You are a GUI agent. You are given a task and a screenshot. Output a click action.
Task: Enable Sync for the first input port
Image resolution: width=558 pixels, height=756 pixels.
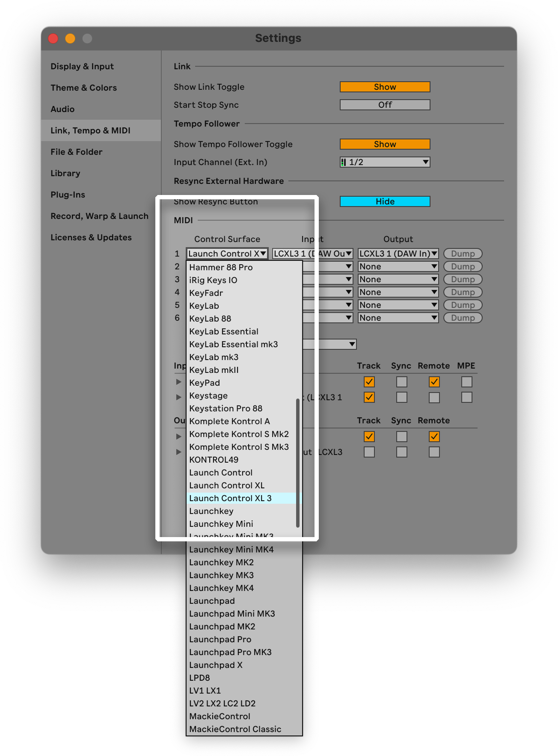(x=402, y=382)
